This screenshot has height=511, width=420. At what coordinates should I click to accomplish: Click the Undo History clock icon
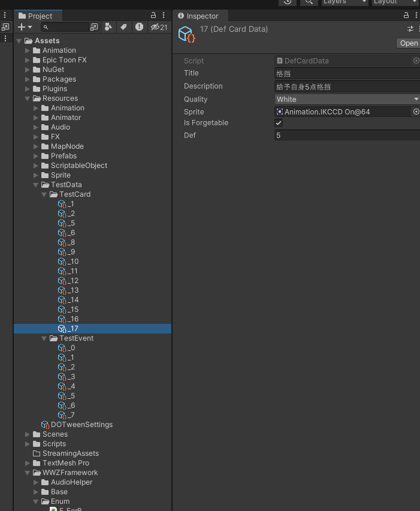click(288, 2)
